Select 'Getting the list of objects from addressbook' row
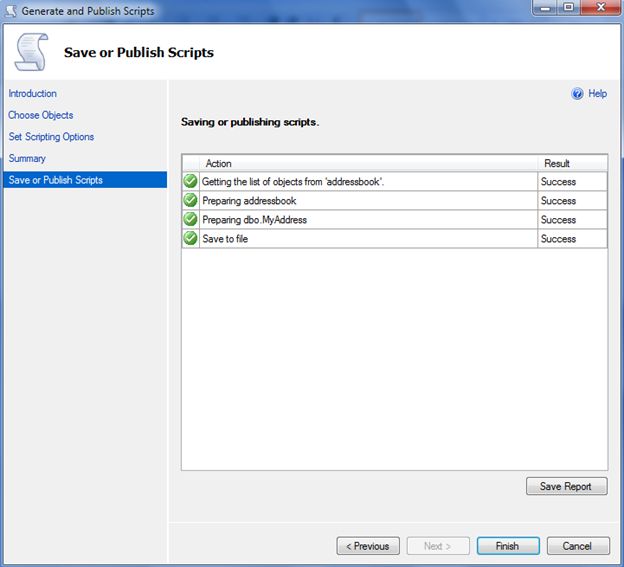Image resolution: width=624 pixels, height=567 pixels. point(394,181)
